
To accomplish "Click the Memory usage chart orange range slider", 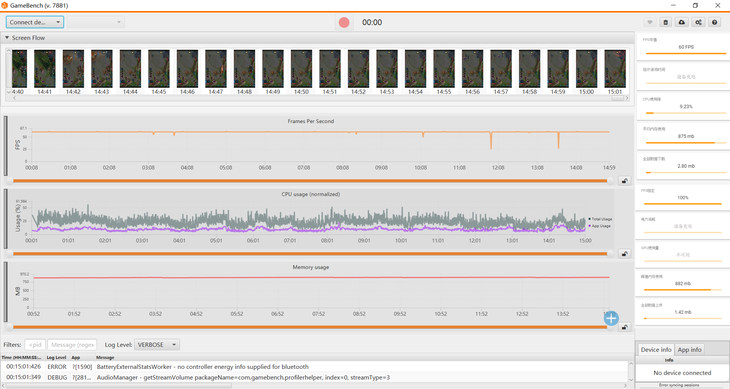I will coord(310,327).
